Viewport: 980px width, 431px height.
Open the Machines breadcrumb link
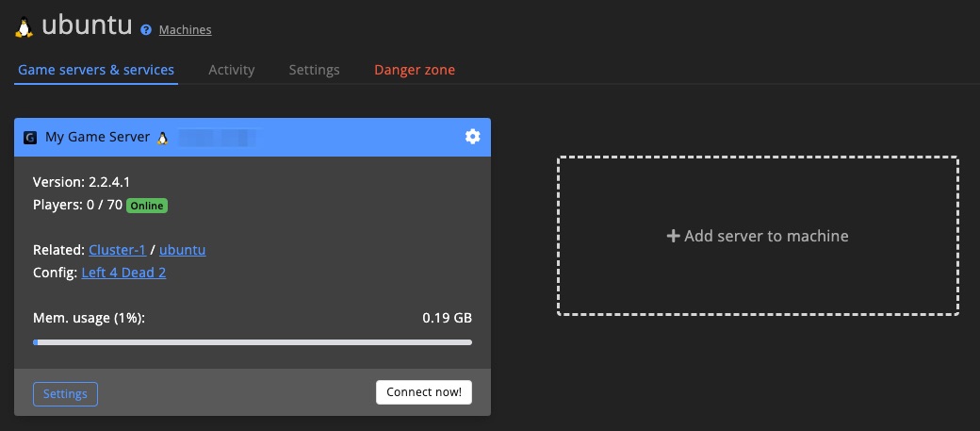tap(185, 30)
